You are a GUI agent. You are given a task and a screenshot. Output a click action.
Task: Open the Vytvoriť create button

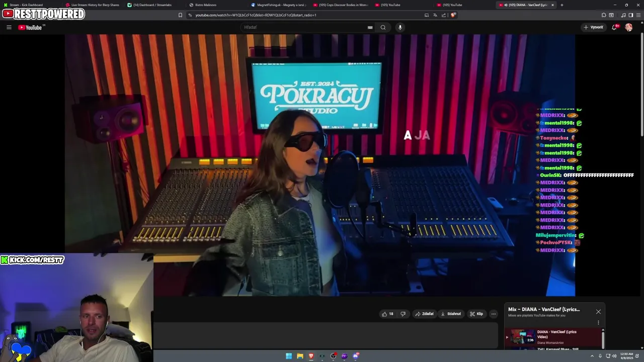pos(594,27)
